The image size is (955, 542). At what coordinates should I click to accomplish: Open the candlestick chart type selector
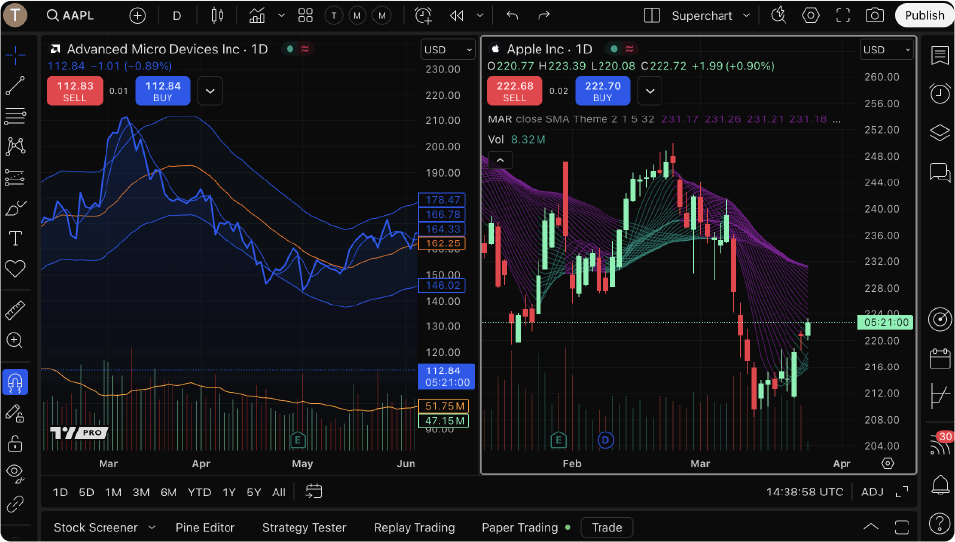[x=218, y=15]
